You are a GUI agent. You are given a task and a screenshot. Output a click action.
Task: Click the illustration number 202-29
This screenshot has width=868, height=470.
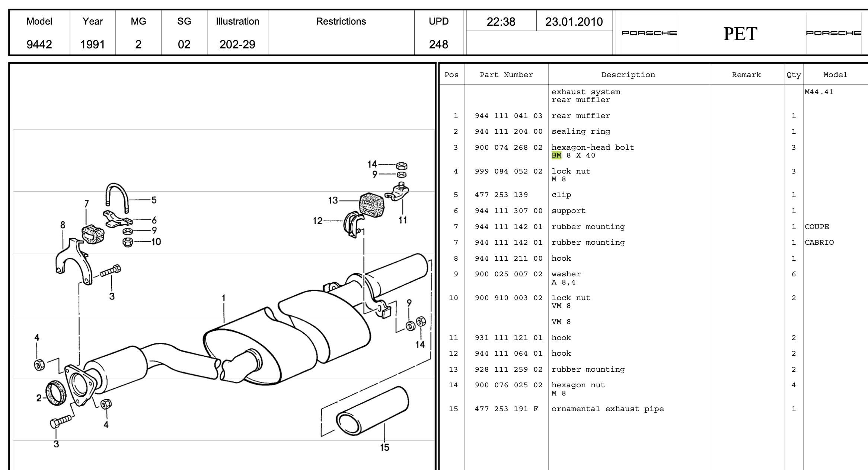coord(237,44)
